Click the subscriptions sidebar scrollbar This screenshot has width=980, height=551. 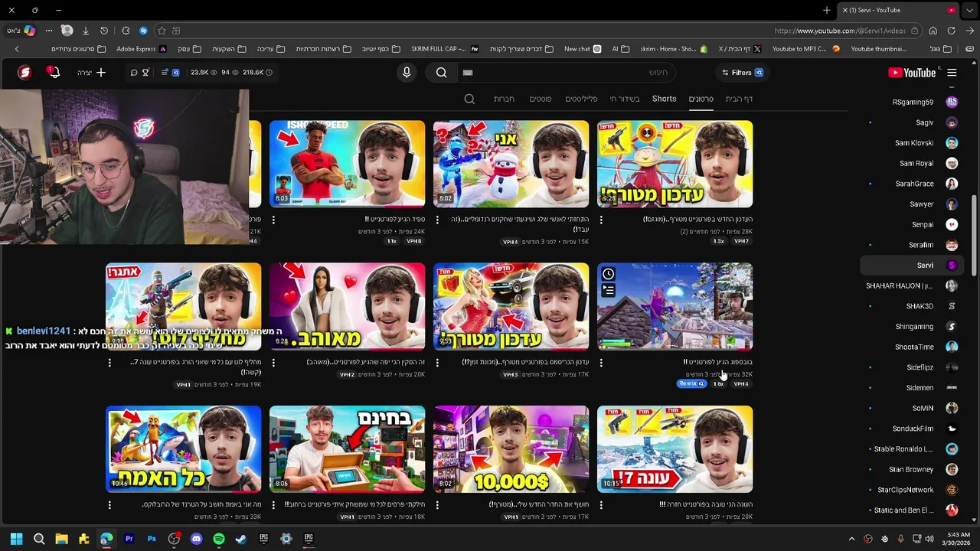point(974,236)
